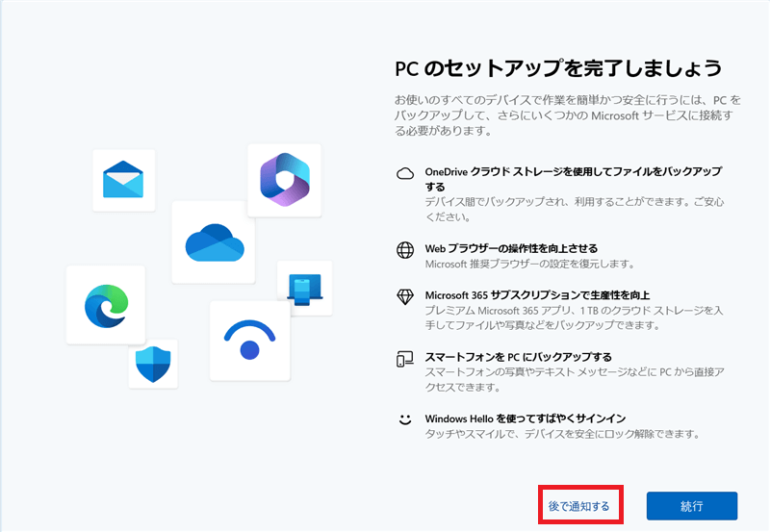This screenshot has height=532, width=770.
Task: Select the large OneDrive cloud tile
Action: (213, 241)
